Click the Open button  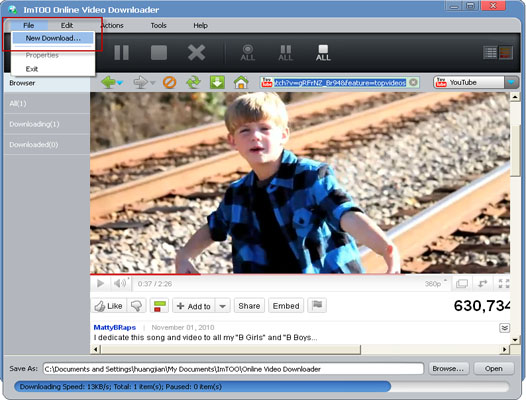coord(493,368)
